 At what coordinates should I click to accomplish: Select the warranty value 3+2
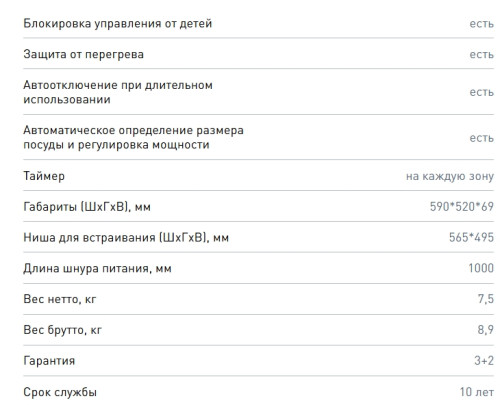click(x=484, y=361)
